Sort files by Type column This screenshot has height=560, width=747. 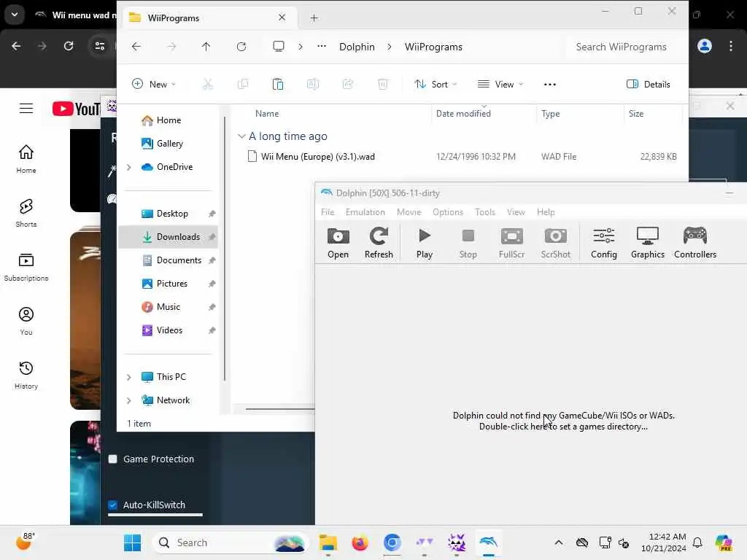click(x=550, y=114)
